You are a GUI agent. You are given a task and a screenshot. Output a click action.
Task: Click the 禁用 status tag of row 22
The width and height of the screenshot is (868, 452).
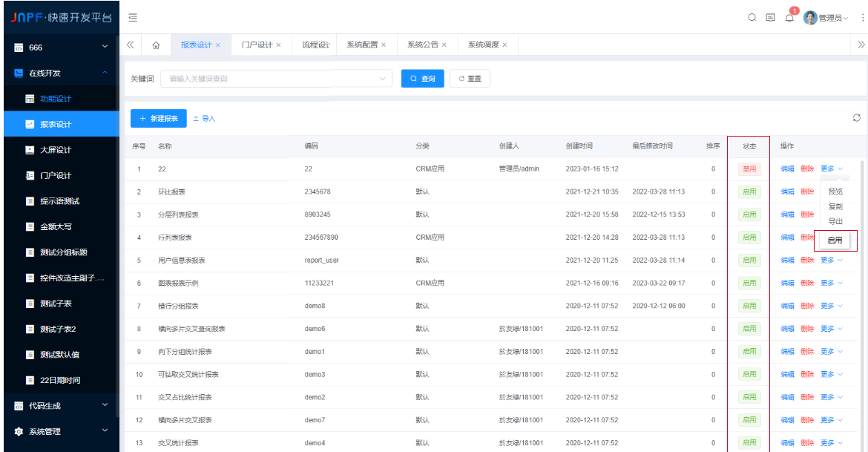[x=749, y=169]
